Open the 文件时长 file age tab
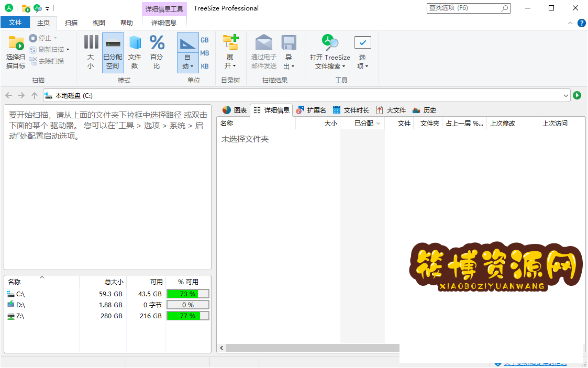Screen dimensions: 588x368 click(x=351, y=110)
